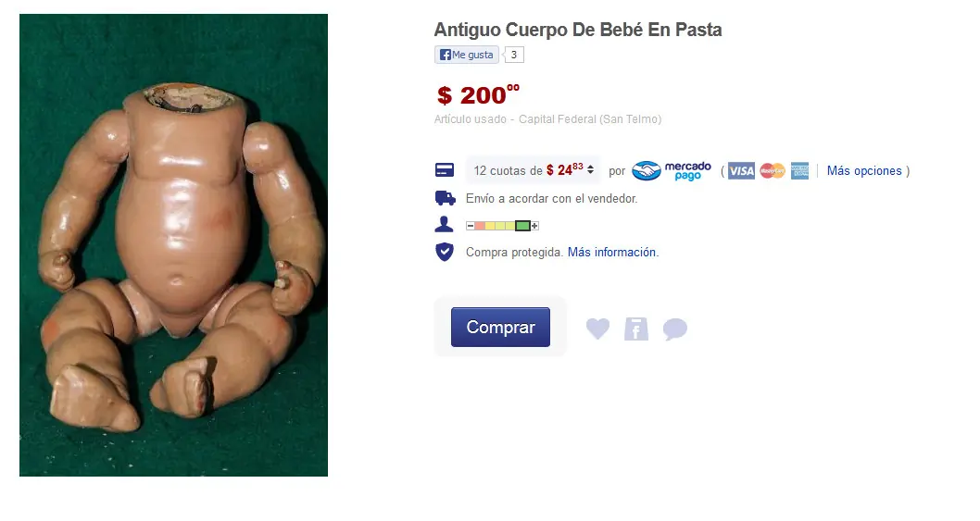
Task: Click the installments dropdown arrow
Action: click(x=590, y=170)
